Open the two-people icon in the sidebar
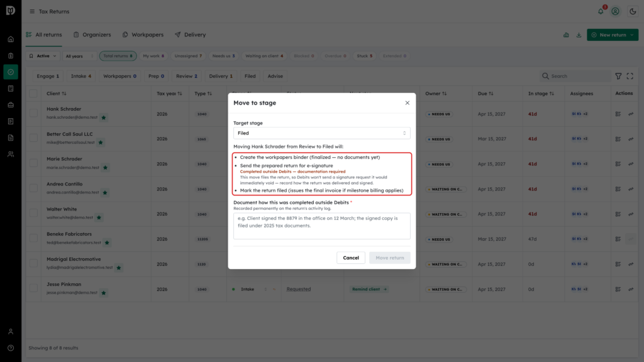The width and height of the screenshot is (644, 362). [x=11, y=155]
